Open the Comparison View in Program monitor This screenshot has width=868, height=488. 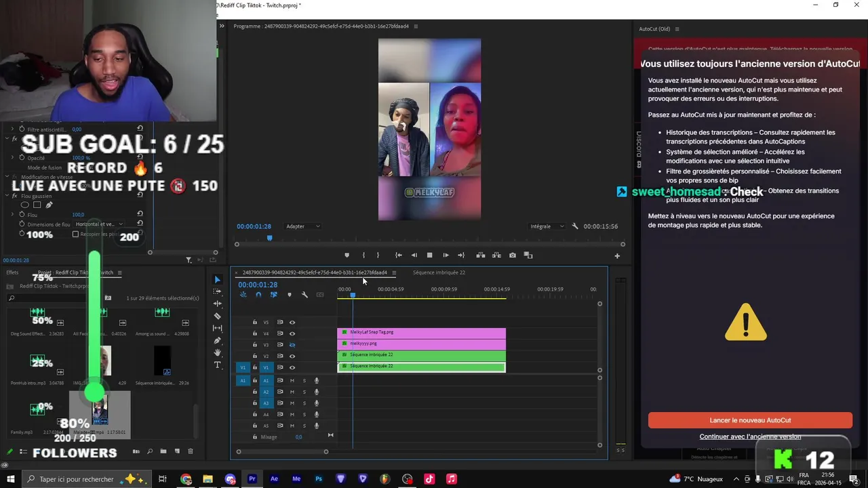pyautogui.click(x=528, y=256)
